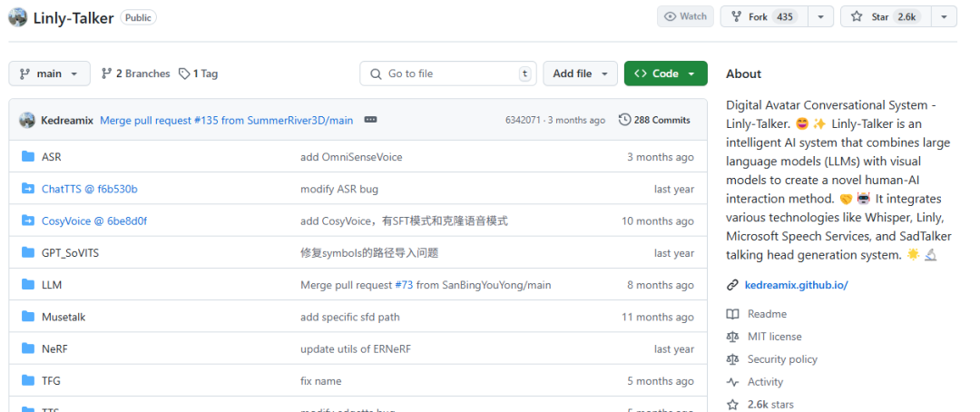Viewport: 980px width, 412px height.
Task: Click the pulse Activity icon
Action: click(x=732, y=381)
